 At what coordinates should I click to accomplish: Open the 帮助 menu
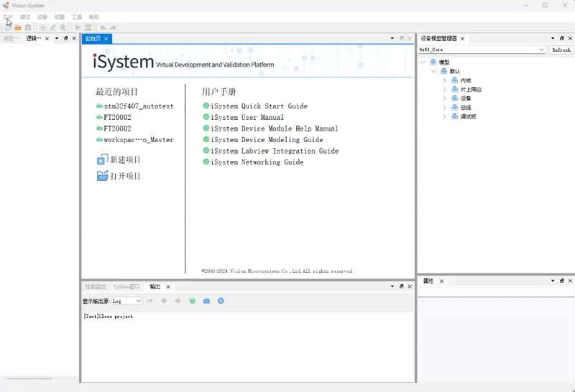pos(94,17)
